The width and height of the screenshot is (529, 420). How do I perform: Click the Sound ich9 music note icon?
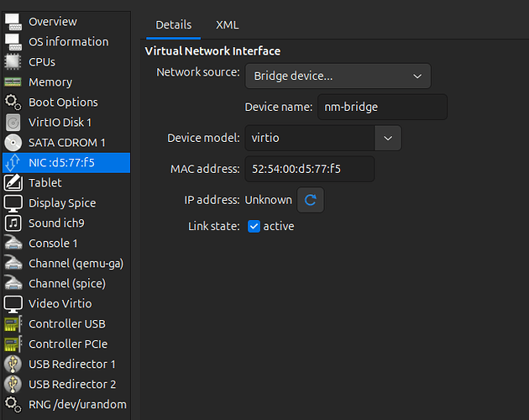tap(13, 223)
